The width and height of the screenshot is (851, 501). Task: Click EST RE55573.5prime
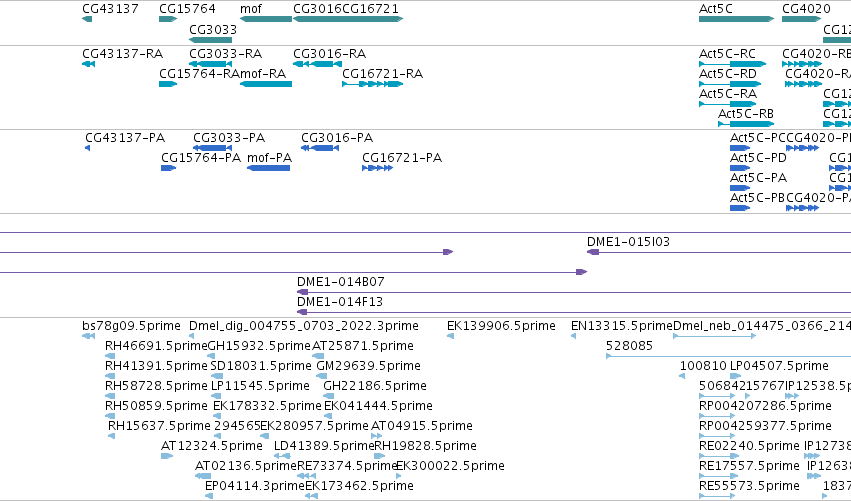[717, 497]
